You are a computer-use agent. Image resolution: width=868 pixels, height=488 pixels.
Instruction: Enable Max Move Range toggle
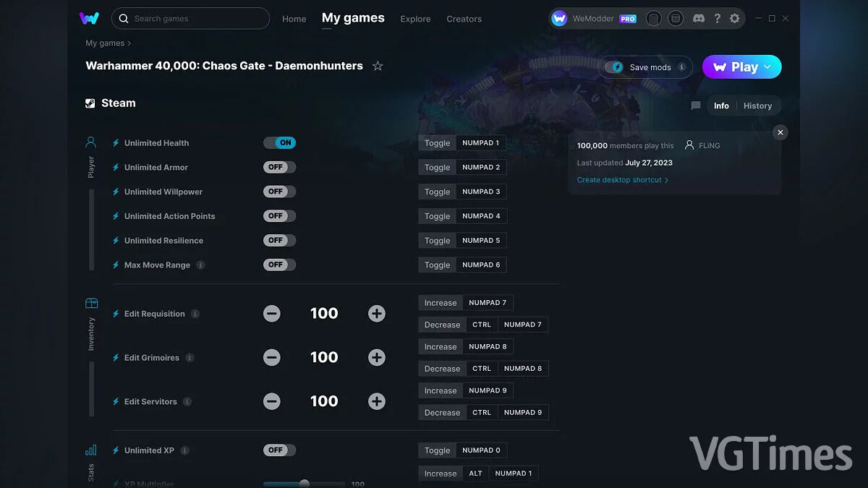(x=279, y=265)
